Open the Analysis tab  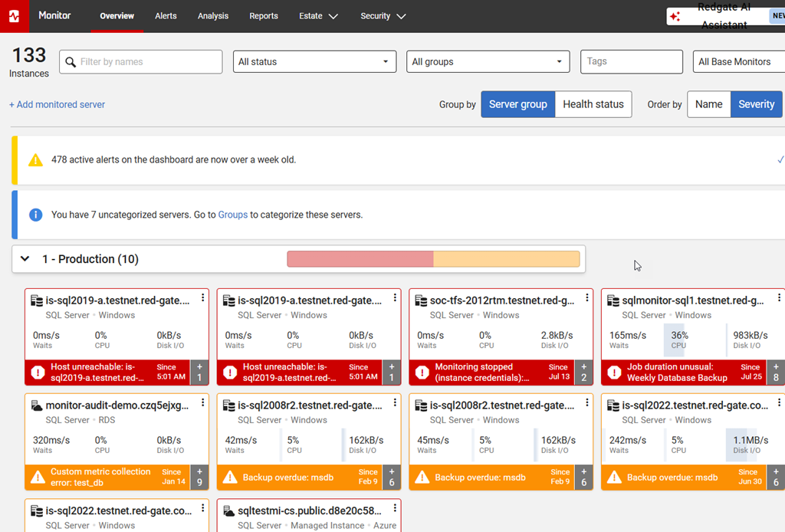213,16
